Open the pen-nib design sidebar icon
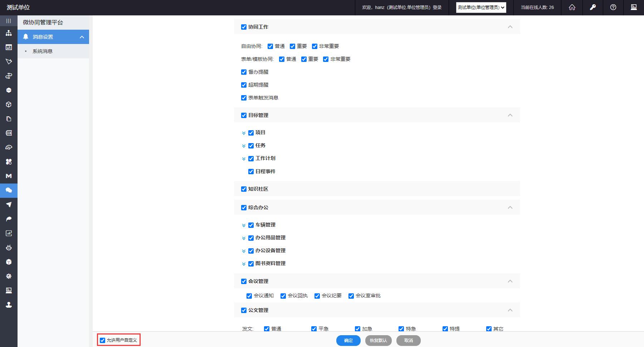The image size is (644, 347). pos(9,62)
